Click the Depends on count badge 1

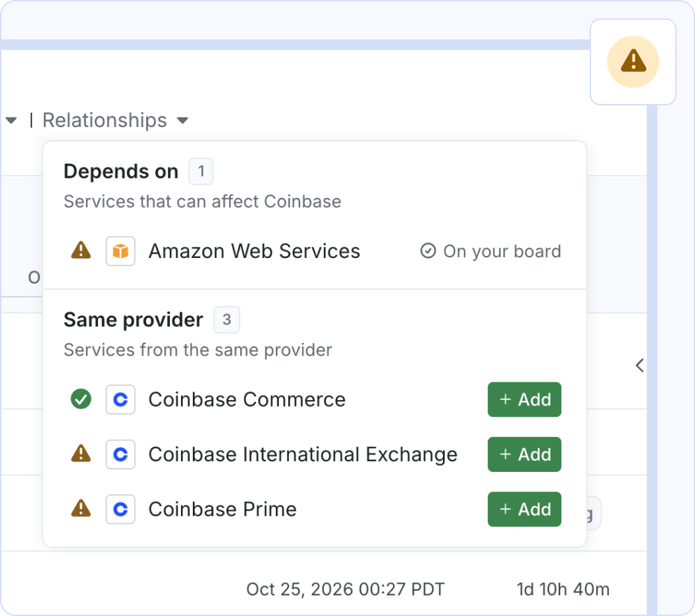(x=201, y=171)
